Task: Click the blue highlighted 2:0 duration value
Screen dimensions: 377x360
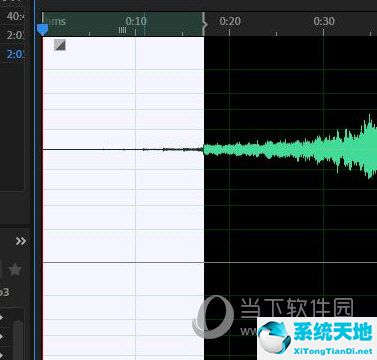Action: point(15,54)
